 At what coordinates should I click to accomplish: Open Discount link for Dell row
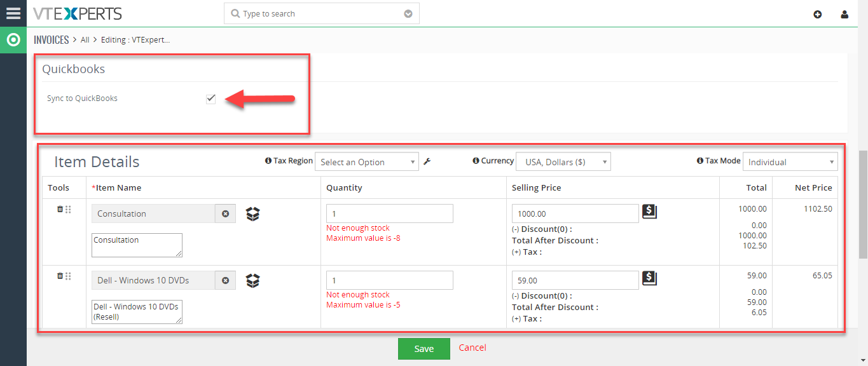pyautogui.click(x=542, y=295)
